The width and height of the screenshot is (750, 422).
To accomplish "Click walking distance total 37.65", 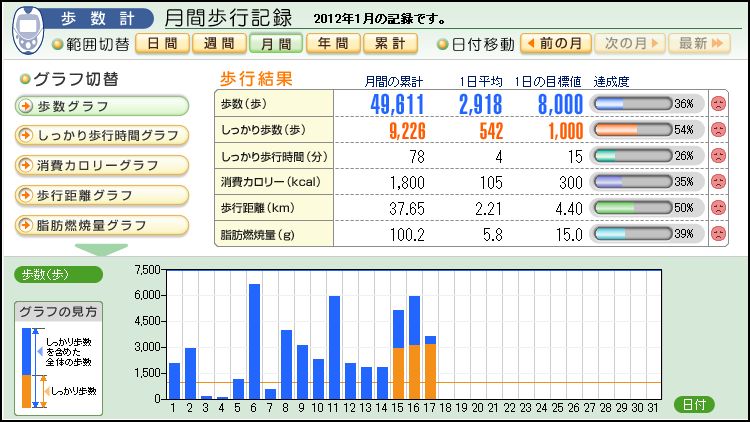I will click(x=407, y=209).
